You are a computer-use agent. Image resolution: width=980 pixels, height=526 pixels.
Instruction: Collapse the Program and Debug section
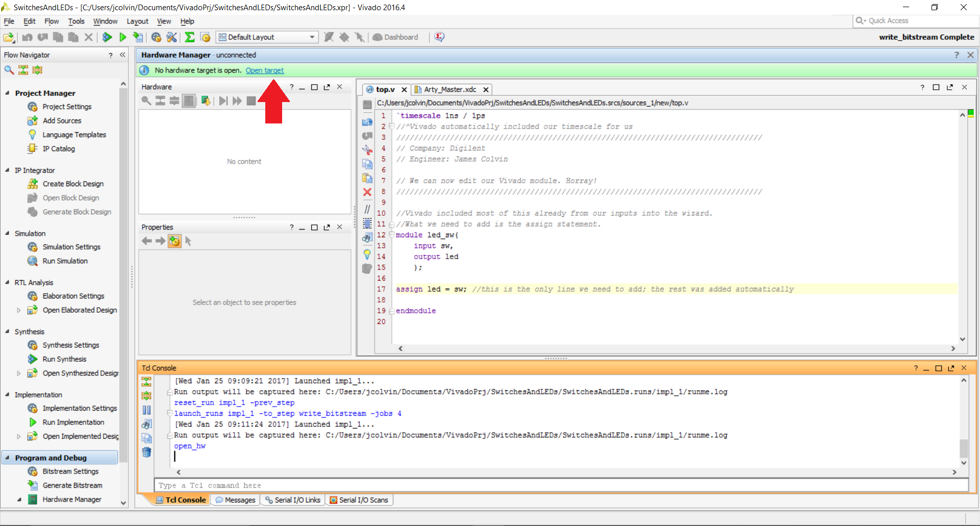(x=7, y=458)
